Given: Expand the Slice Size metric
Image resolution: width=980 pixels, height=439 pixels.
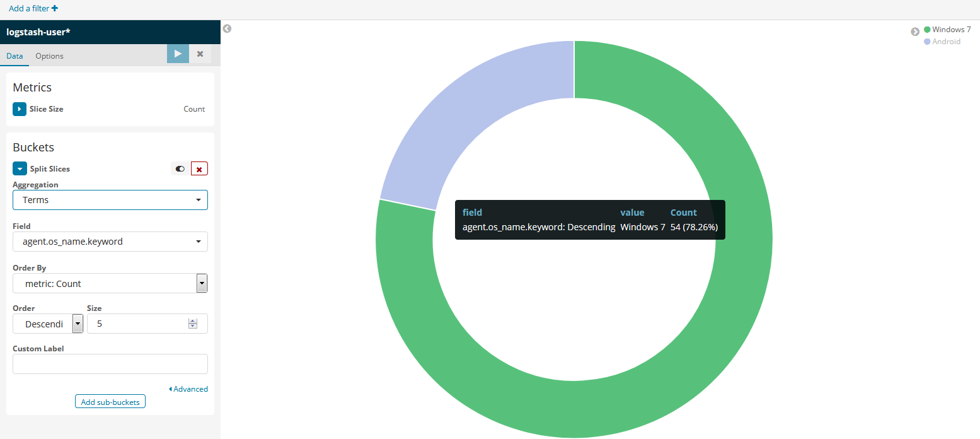Looking at the screenshot, I should [x=20, y=109].
